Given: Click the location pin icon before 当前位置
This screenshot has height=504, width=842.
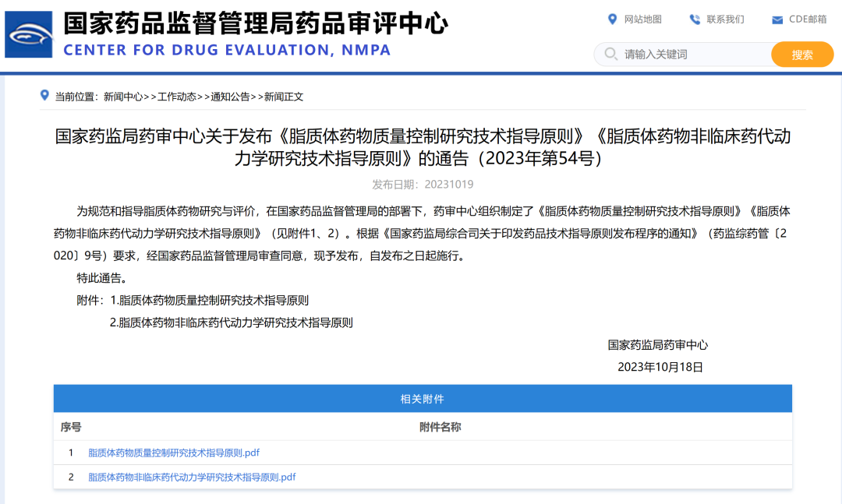Looking at the screenshot, I should click(x=44, y=96).
